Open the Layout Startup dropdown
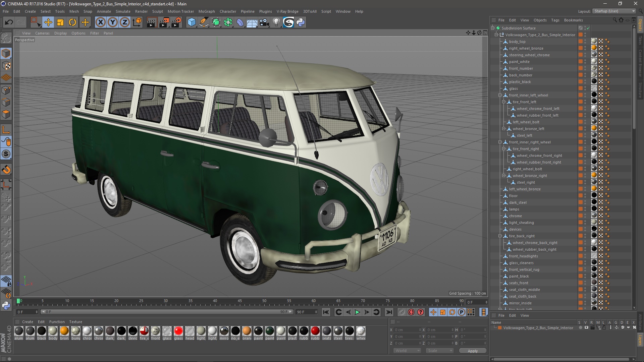 (x=614, y=11)
